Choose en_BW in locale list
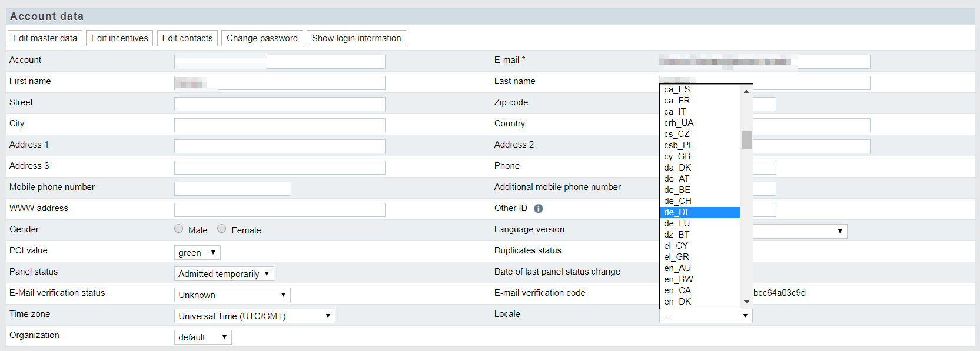This screenshot has height=351, width=980. click(x=700, y=279)
